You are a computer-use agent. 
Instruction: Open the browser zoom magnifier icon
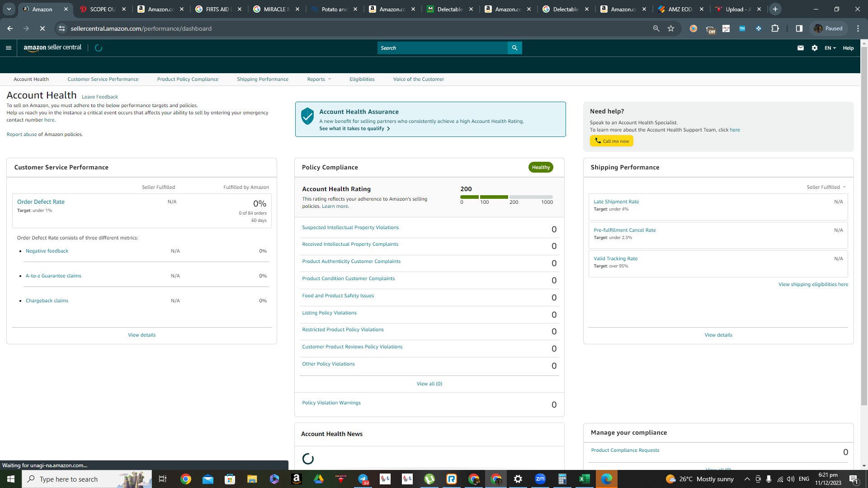(656, 28)
